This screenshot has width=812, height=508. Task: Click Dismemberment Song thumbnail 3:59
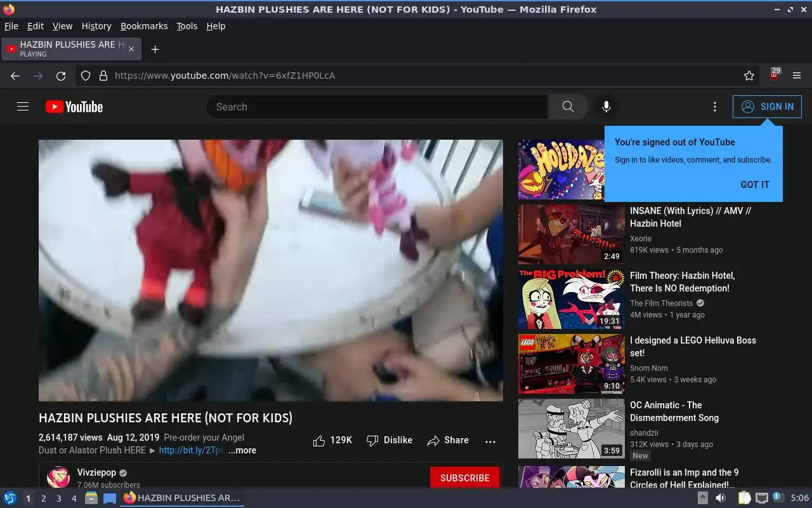pos(572,429)
